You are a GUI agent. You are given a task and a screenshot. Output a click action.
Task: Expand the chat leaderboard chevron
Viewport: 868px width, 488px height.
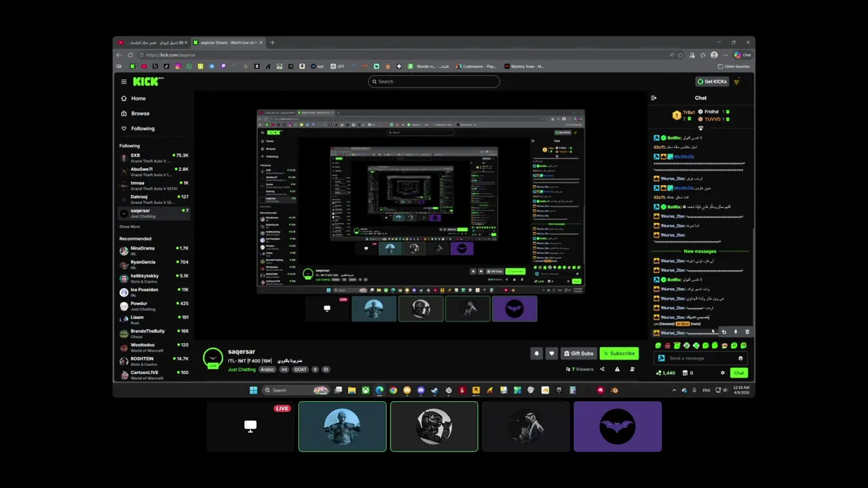pos(701,128)
